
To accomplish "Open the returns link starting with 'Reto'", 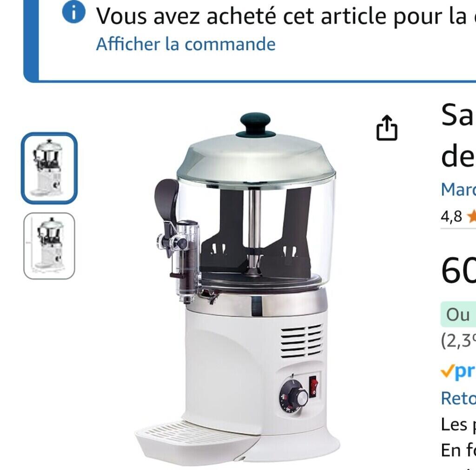I will (458, 398).
